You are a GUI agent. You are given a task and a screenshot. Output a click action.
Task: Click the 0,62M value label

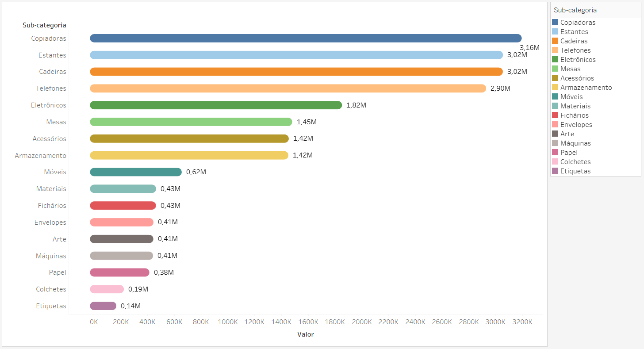tap(196, 172)
